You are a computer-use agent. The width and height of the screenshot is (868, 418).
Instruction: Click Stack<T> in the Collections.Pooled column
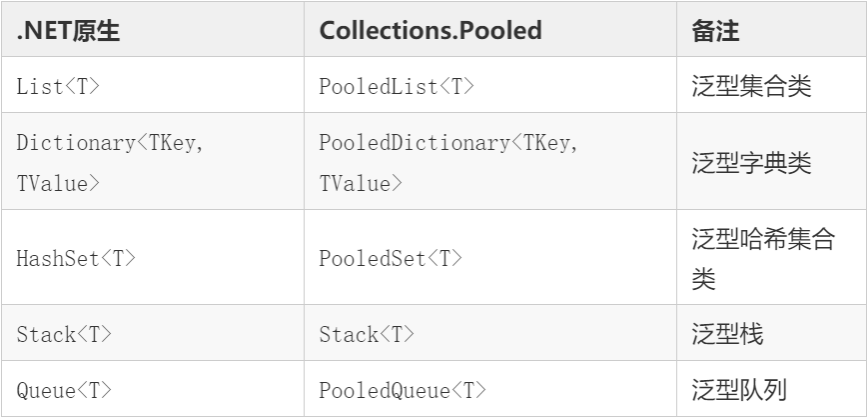pyautogui.click(x=367, y=335)
